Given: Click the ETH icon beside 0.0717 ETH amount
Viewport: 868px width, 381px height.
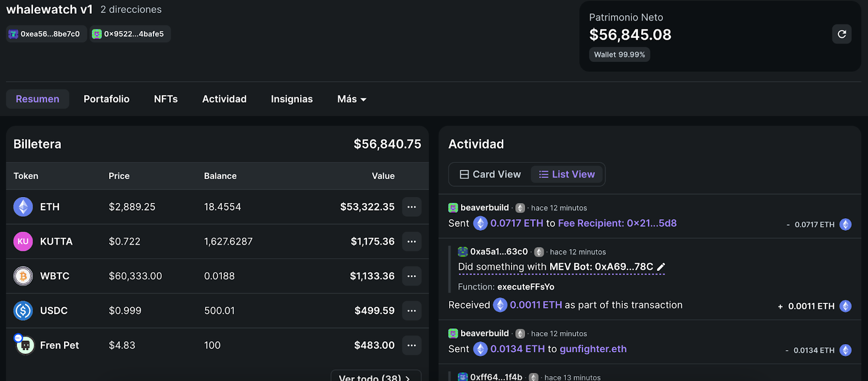Looking at the screenshot, I should tap(481, 223).
